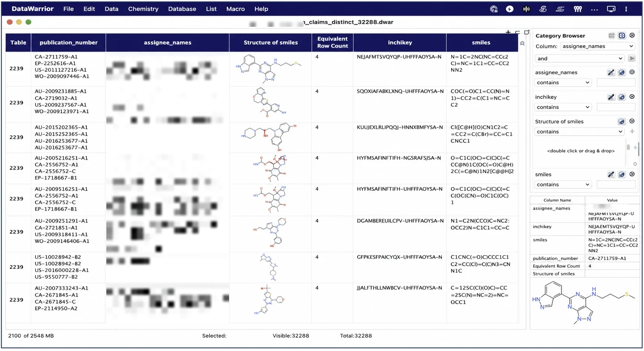Maximize the table view with square icon
The image size is (644, 351).
click(527, 32)
